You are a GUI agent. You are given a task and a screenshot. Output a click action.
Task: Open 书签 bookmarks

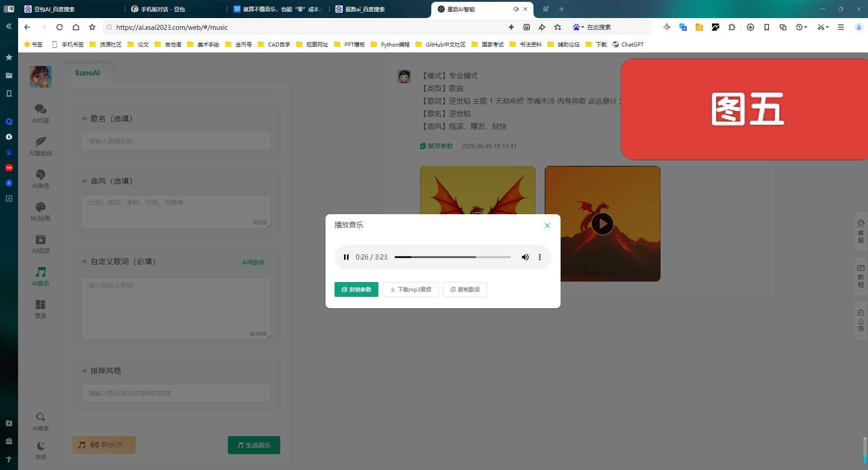(33, 44)
